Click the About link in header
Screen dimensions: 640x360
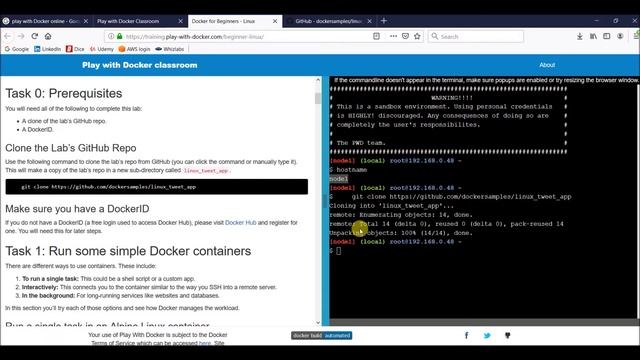(547, 65)
